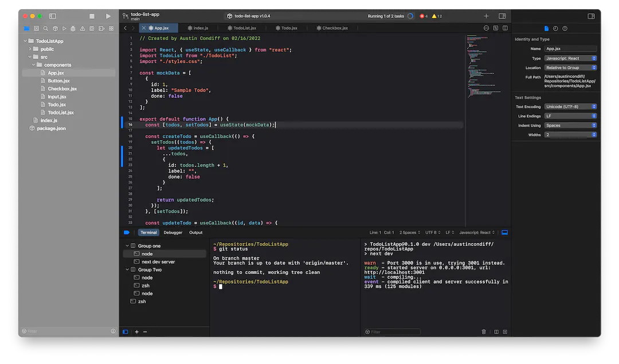Open the cube-shaped navigator icon
The image size is (619, 364).
pos(55,29)
